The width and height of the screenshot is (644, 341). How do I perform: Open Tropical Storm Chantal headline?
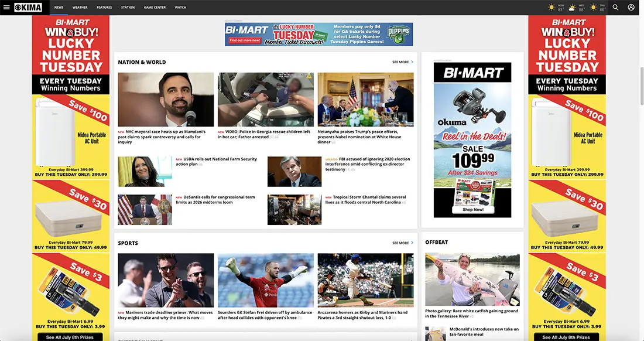[x=365, y=200]
